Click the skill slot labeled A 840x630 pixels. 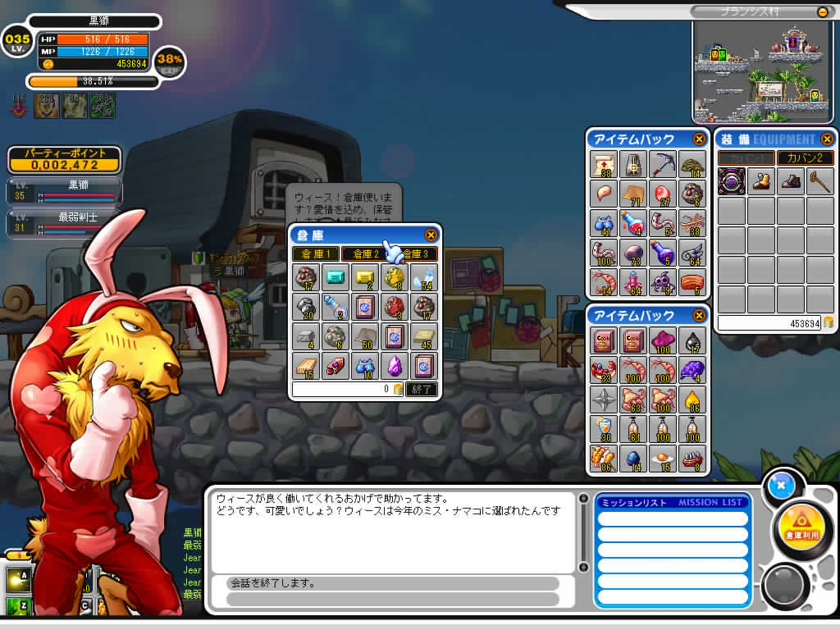click(18, 580)
